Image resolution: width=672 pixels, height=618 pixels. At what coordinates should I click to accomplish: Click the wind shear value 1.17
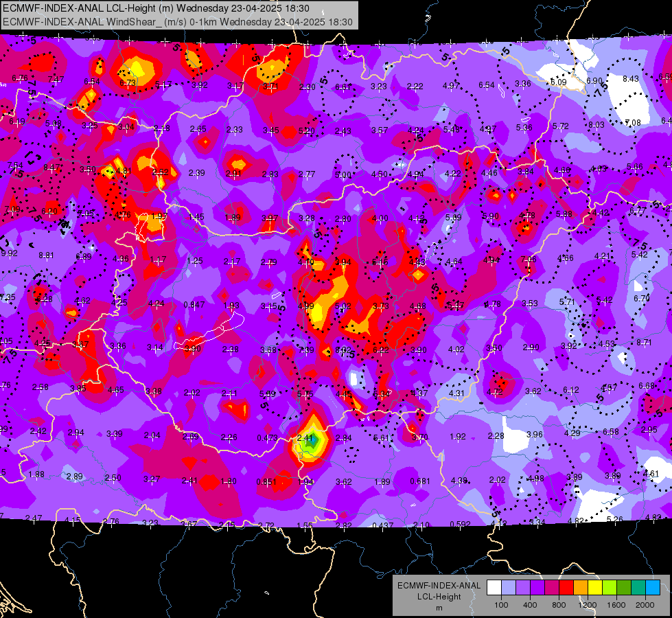[x=158, y=260]
